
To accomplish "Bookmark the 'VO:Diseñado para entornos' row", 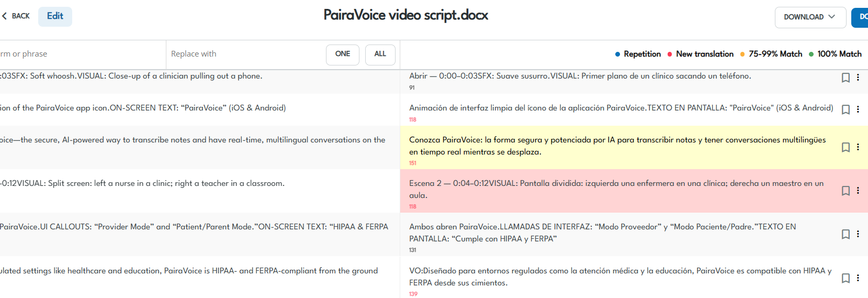I will (x=846, y=278).
